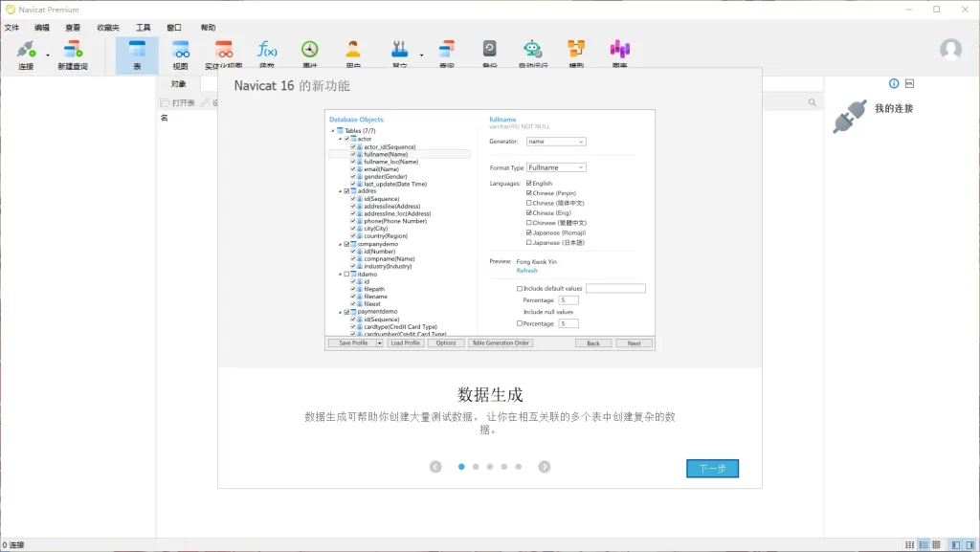Open the 编辑 menu
The height and width of the screenshot is (552, 980).
point(42,28)
